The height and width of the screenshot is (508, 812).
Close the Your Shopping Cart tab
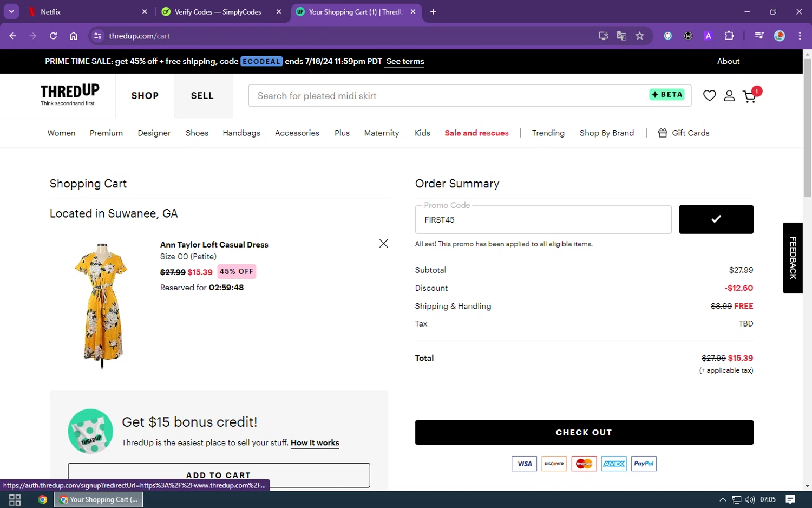coord(413,11)
